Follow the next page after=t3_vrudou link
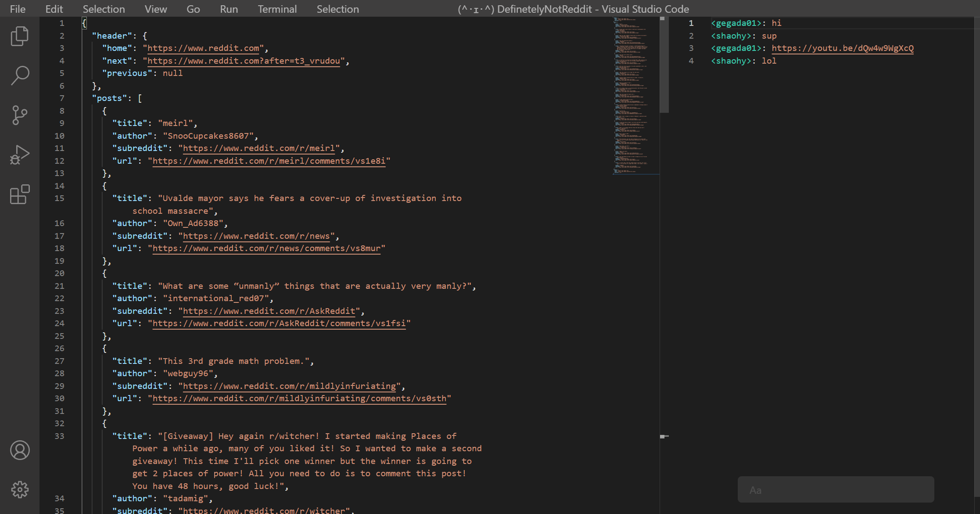The height and width of the screenshot is (514, 980). [244, 61]
